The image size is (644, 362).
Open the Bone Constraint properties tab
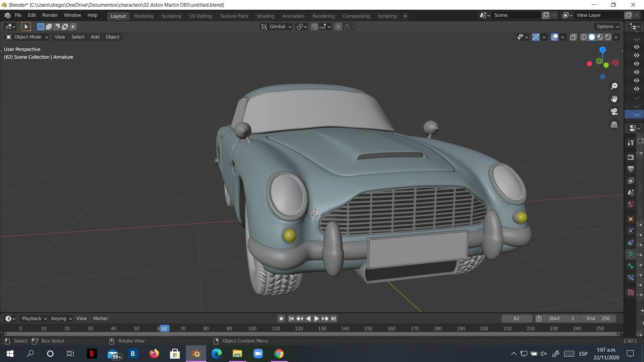coord(631,278)
